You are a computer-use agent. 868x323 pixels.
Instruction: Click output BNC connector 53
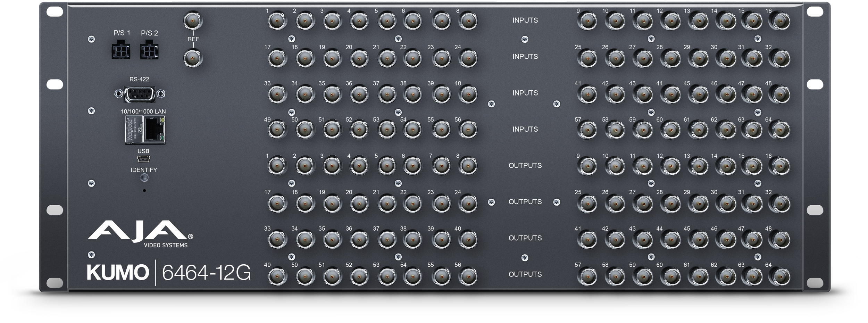[x=386, y=276]
